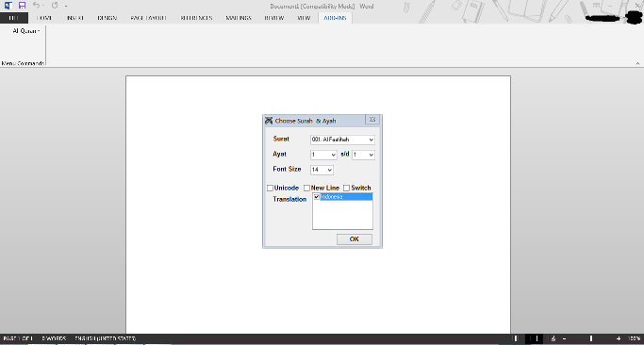Click the Redo/Repeat icon in title bar
The height and width of the screenshot is (345, 644).
(55, 6)
